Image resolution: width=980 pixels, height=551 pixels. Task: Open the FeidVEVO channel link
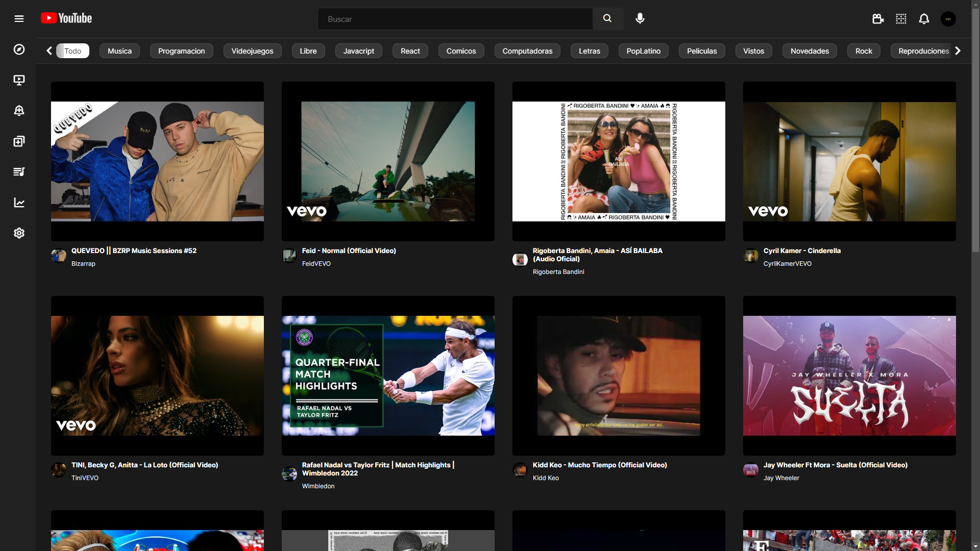316,264
